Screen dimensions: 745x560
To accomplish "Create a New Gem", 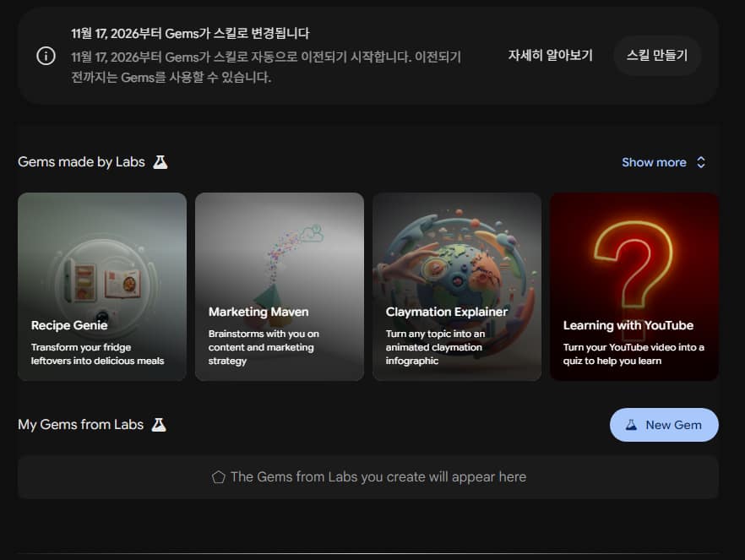I will [664, 425].
